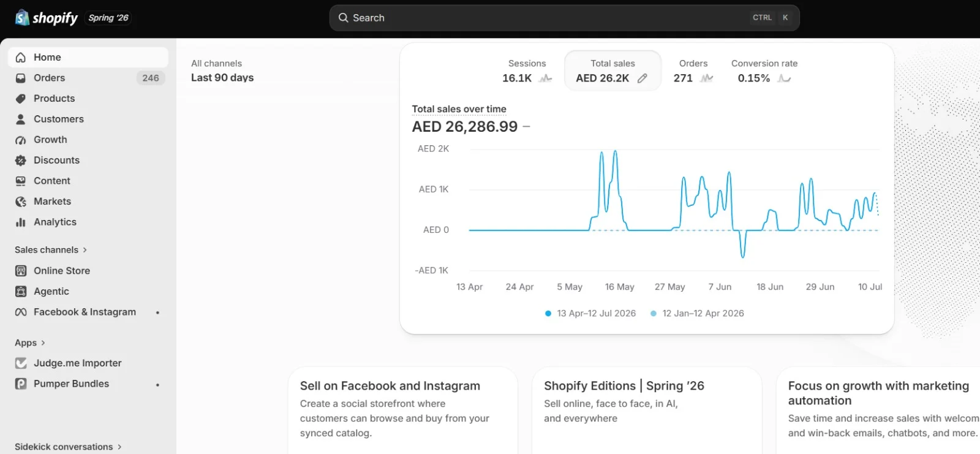Click the Search field

(x=565, y=18)
